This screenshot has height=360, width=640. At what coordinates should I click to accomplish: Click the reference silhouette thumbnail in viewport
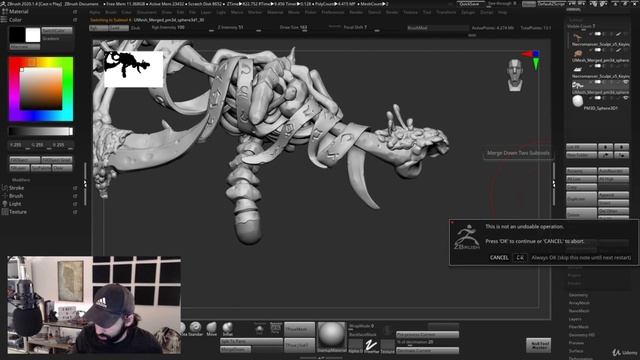[133, 69]
